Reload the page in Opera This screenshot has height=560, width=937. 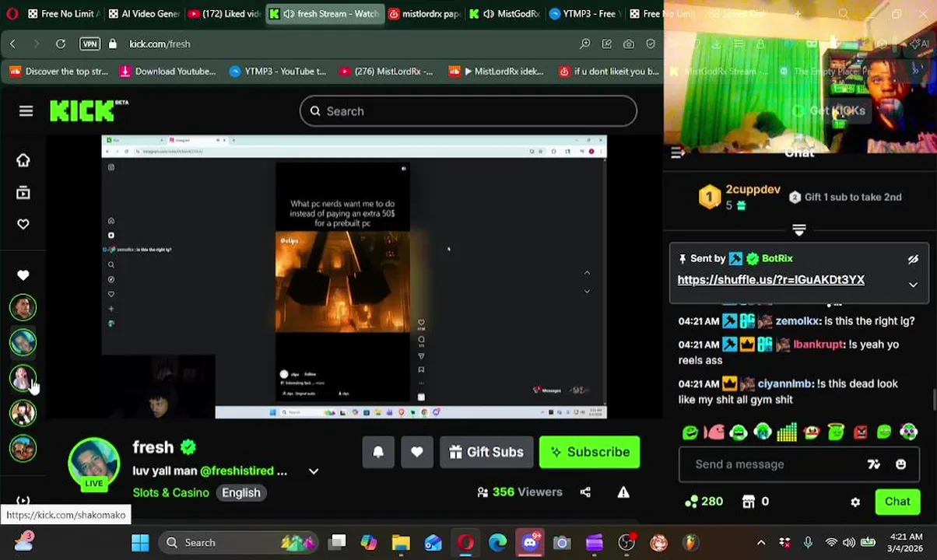coord(60,44)
